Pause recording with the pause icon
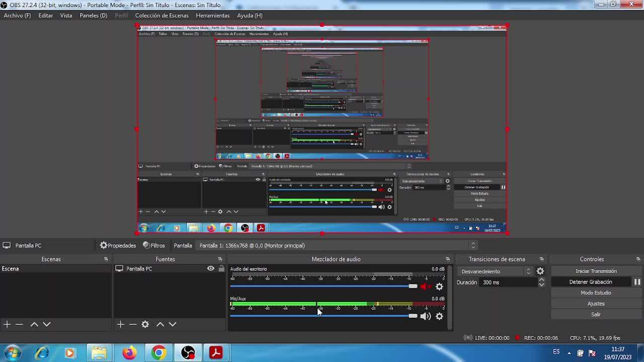Viewport: 644px width, 362px height. click(637, 282)
